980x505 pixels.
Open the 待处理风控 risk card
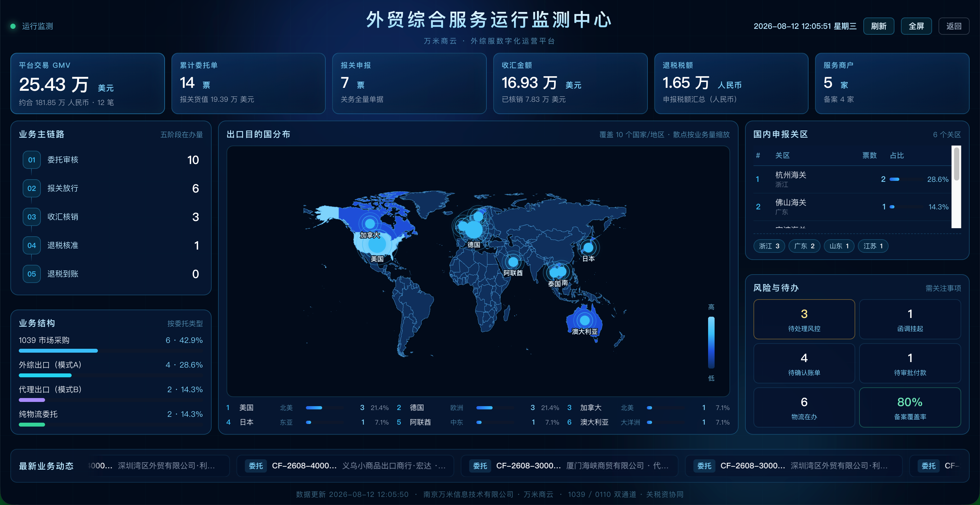804,319
